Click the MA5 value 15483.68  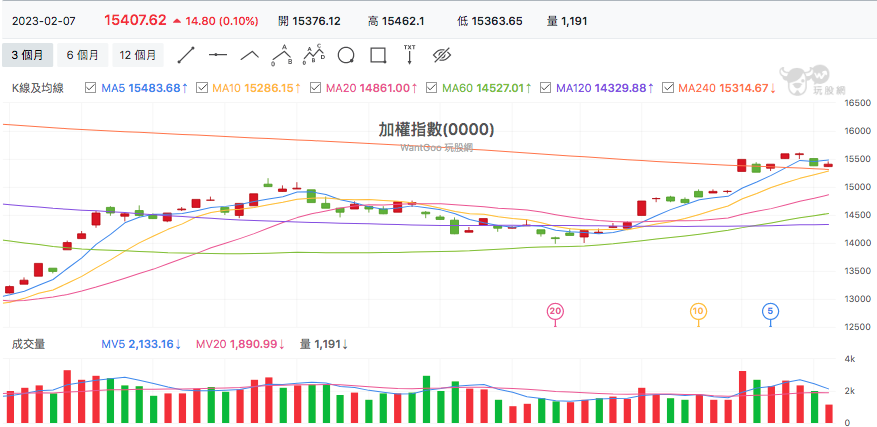tap(154, 88)
